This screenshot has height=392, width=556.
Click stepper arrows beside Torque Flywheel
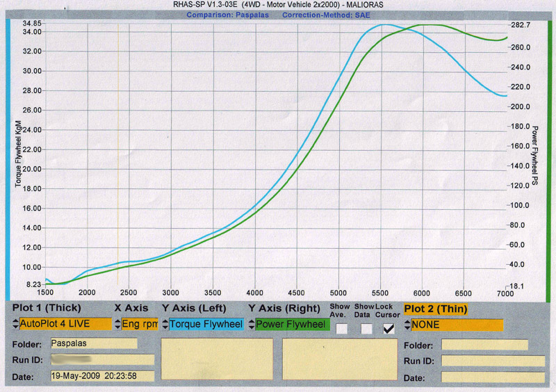coord(165,325)
